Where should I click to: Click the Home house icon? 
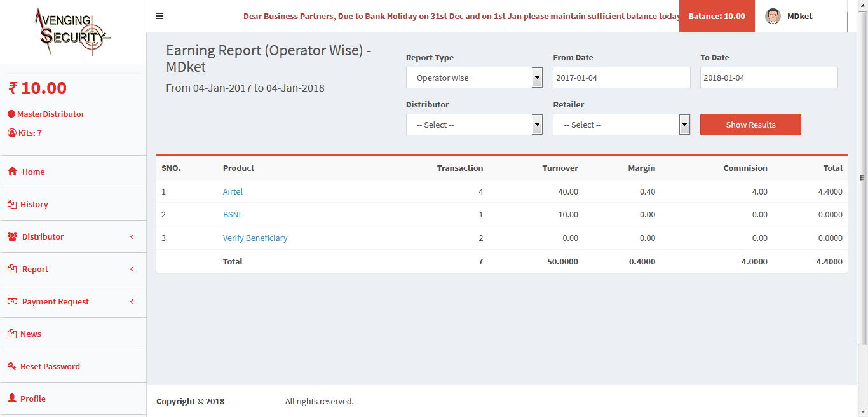(12, 172)
